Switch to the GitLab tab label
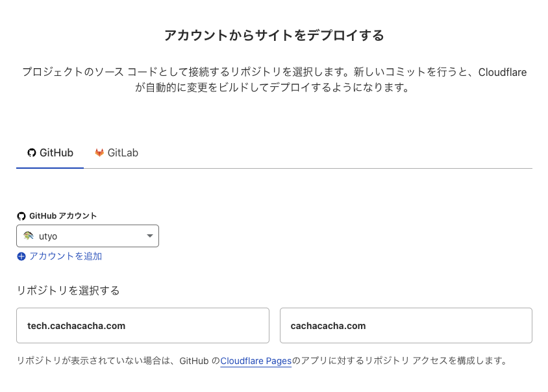548x392 pixels. pos(123,153)
